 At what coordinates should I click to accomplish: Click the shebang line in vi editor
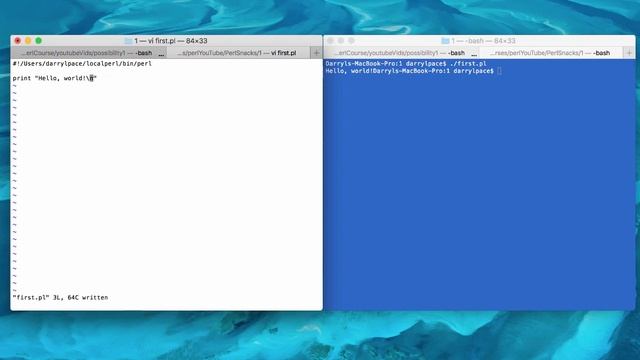[82, 64]
